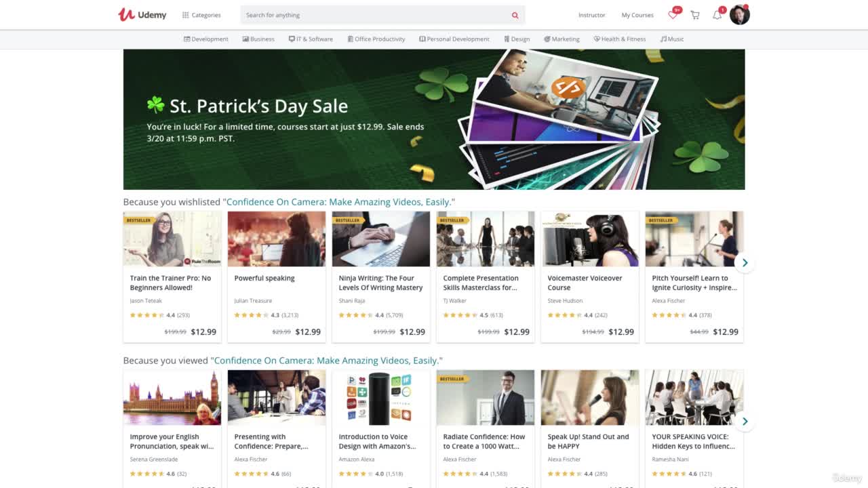Click the St. Patrick's Day Sale banner

pos(434,119)
